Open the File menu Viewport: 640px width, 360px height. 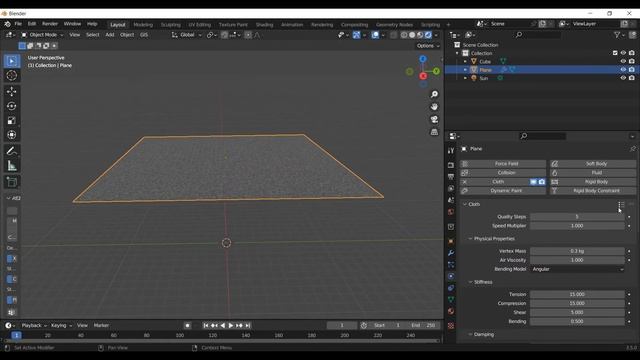point(18,24)
